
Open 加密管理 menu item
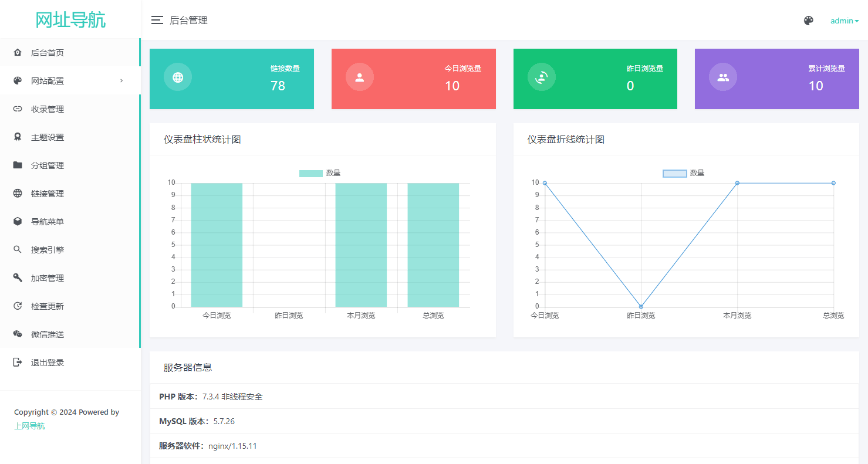70,278
